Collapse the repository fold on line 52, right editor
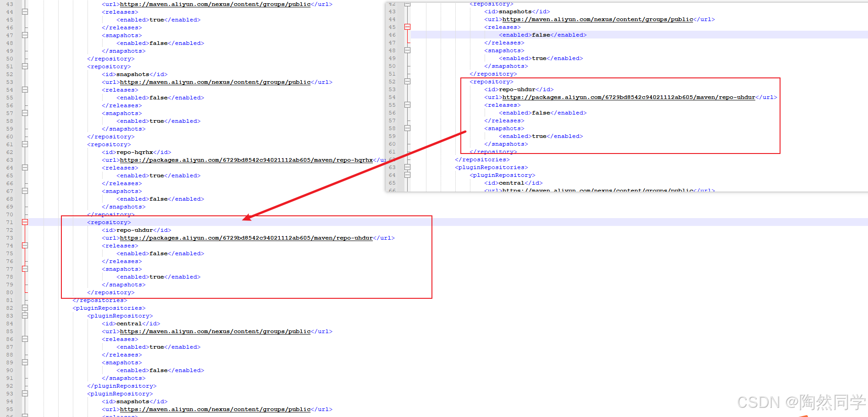The image size is (868, 417). pos(407,82)
